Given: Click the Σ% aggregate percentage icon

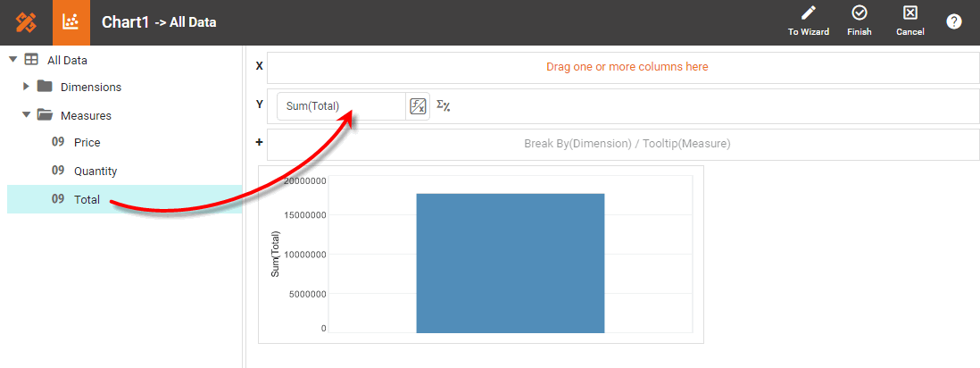Looking at the screenshot, I should tap(443, 106).
